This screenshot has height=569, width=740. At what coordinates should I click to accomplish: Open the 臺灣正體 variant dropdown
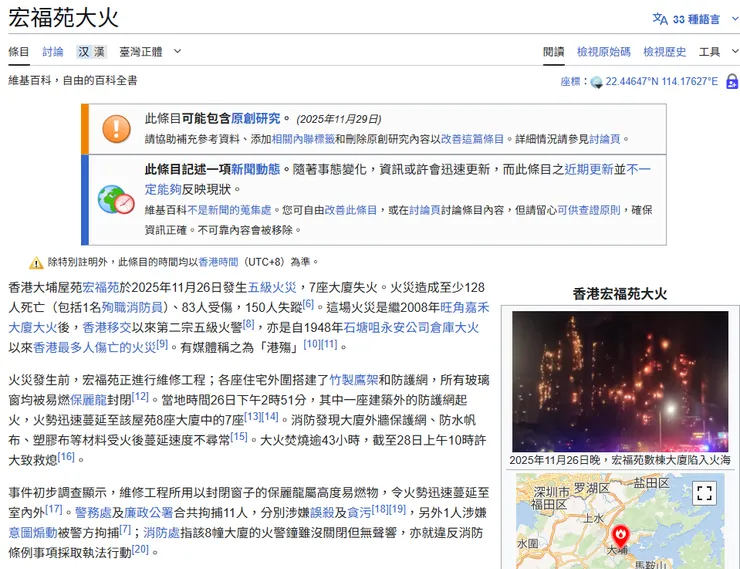150,51
